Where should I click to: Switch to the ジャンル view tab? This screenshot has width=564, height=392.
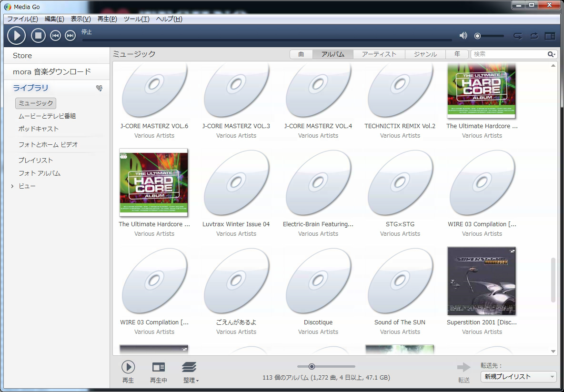coord(425,54)
